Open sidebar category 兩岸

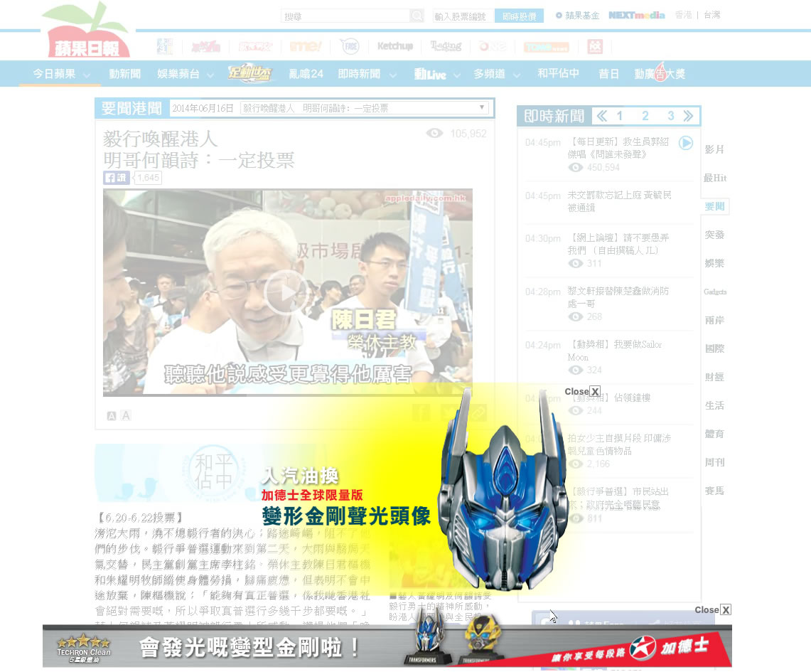click(714, 320)
